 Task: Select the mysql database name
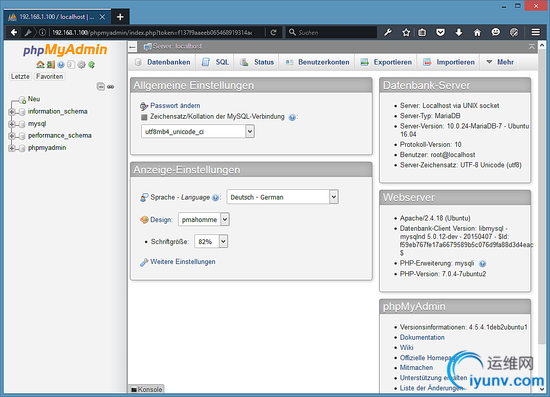click(x=37, y=124)
